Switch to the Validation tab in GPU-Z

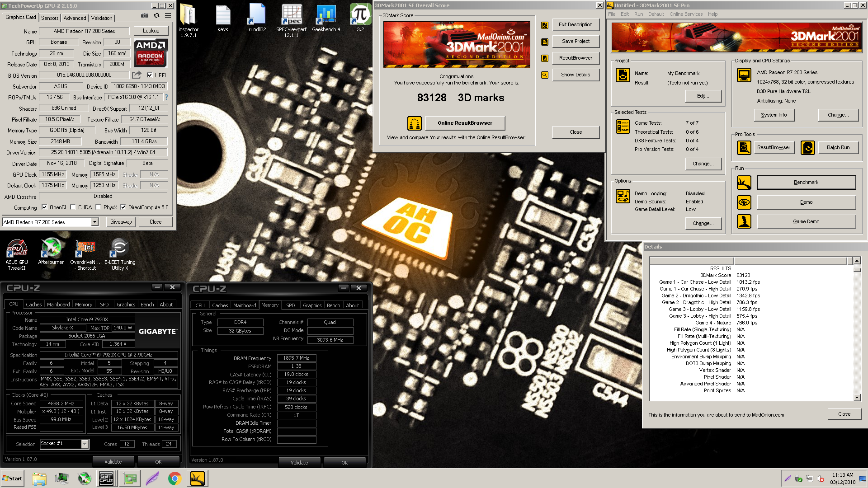click(102, 18)
